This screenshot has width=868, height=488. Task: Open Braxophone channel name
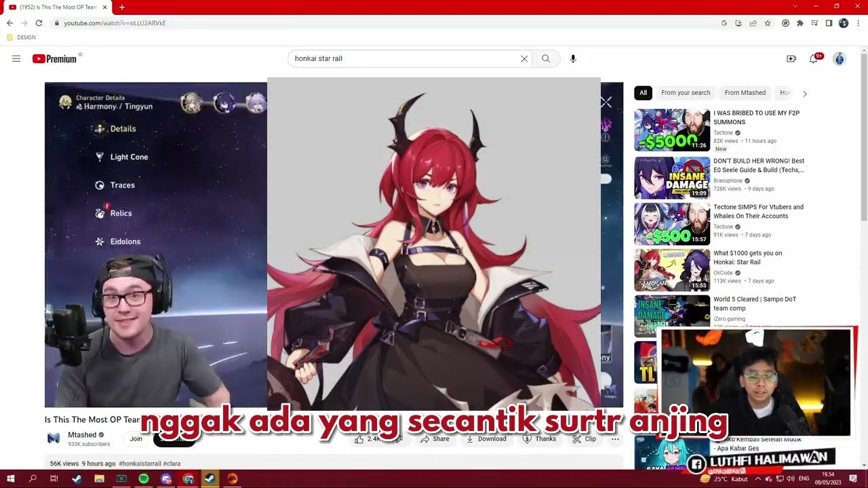[729, 181]
